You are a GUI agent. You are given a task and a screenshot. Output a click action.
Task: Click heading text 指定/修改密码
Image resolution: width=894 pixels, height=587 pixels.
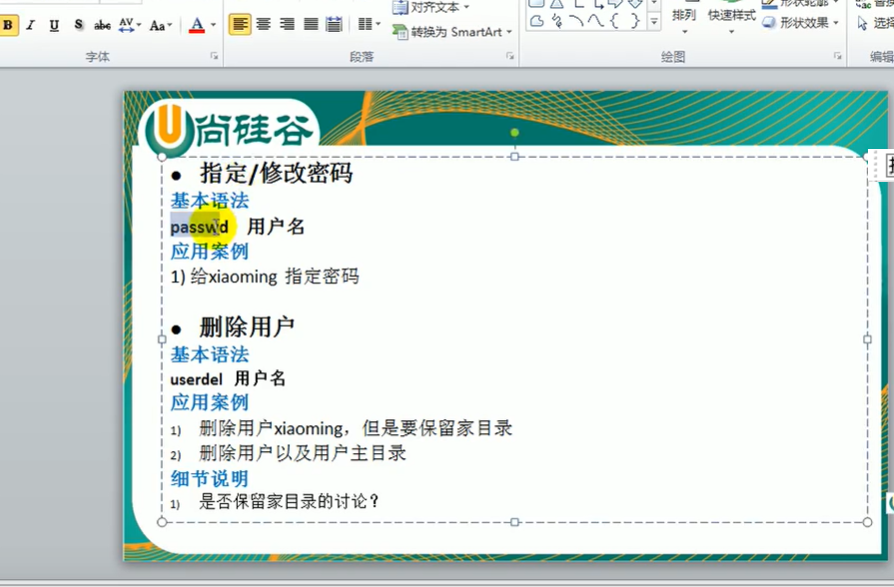pos(276,173)
